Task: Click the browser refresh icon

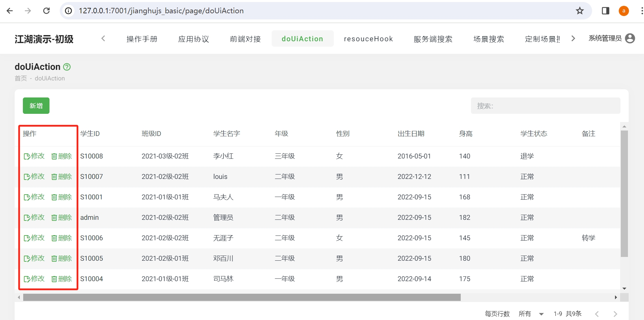Action: (47, 11)
